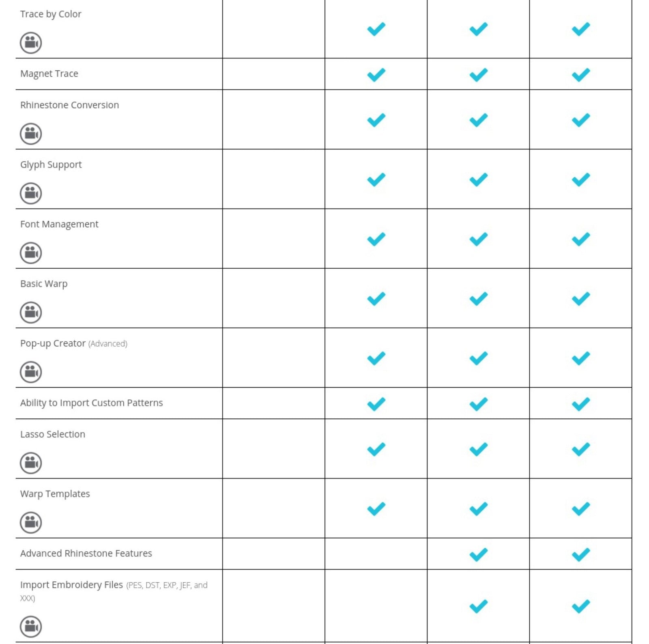Click the Pop-up Creator video camera icon
The image size is (649, 644).
(x=31, y=372)
